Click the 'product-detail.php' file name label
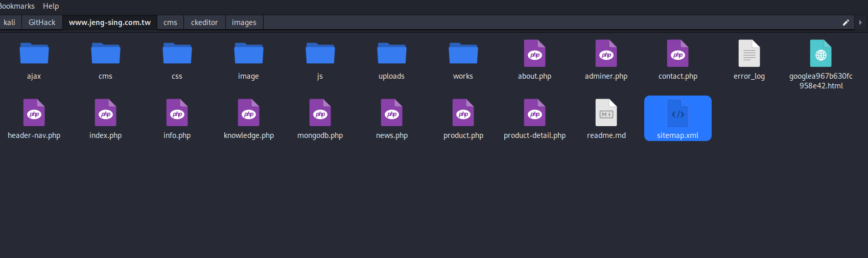Viewport: 868px width, 258px height. tap(535, 135)
